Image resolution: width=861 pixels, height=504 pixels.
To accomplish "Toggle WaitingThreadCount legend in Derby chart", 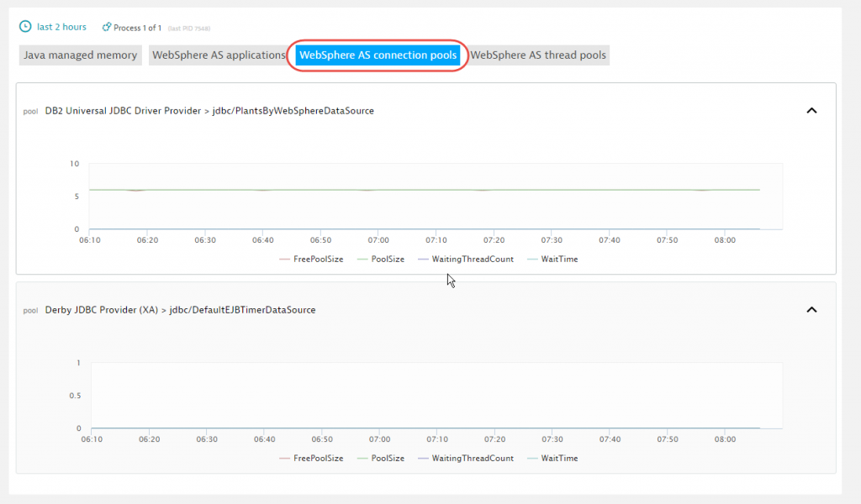I will 466,458.
